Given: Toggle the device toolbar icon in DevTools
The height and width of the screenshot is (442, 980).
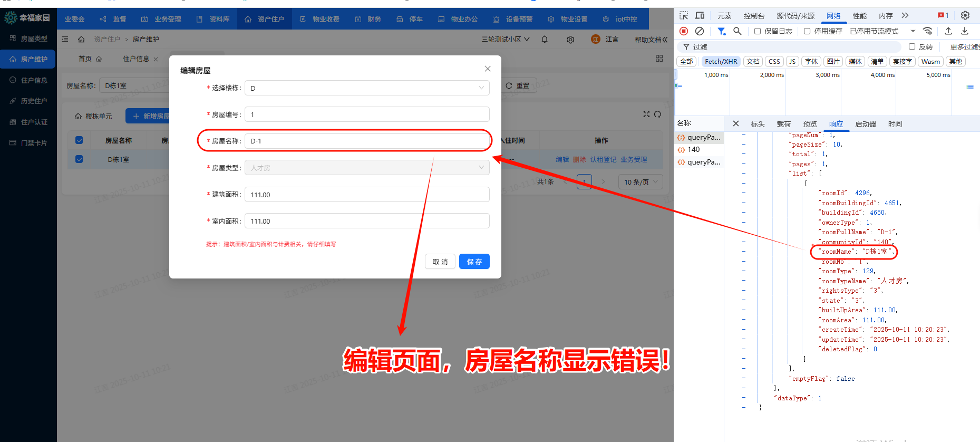Looking at the screenshot, I should pos(700,15).
